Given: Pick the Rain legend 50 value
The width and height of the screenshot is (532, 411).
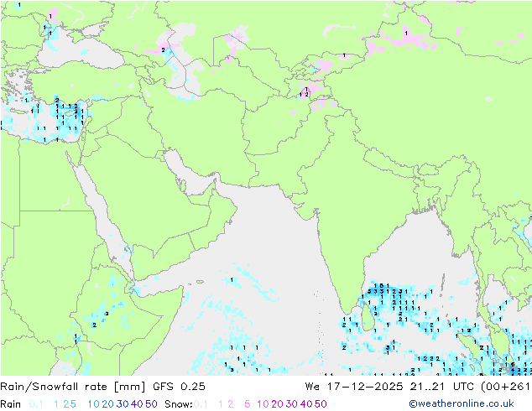Looking at the screenshot, I should tap(151, 404).
